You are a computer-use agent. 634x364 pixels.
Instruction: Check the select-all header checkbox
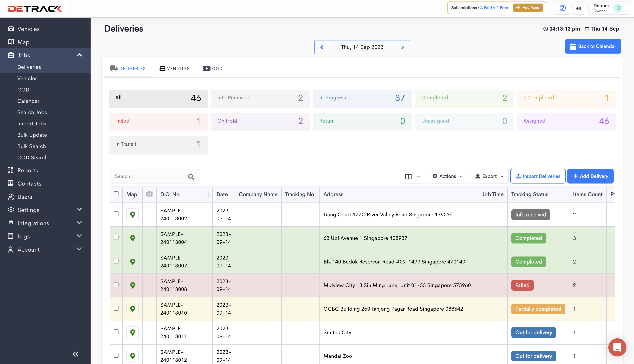pos(116,194)
